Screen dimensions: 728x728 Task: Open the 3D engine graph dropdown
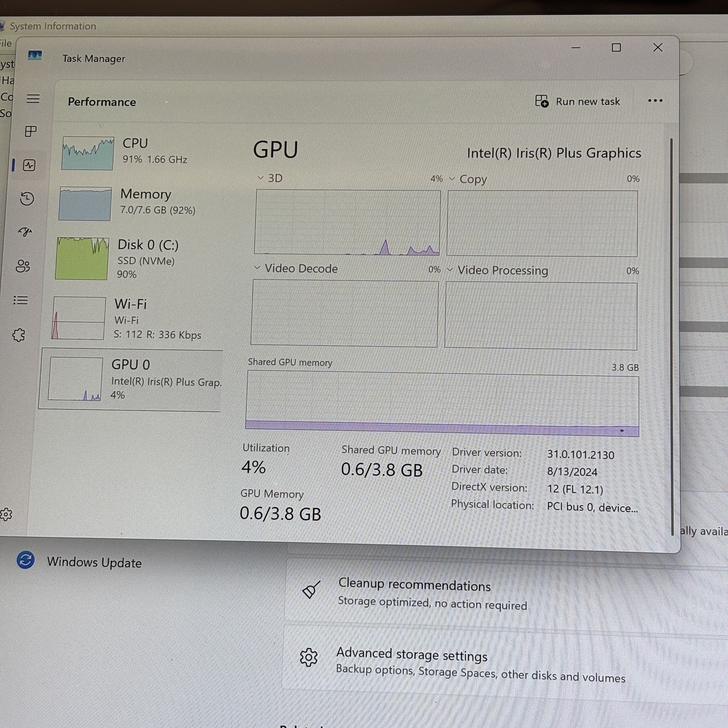(x=261, y=178)
